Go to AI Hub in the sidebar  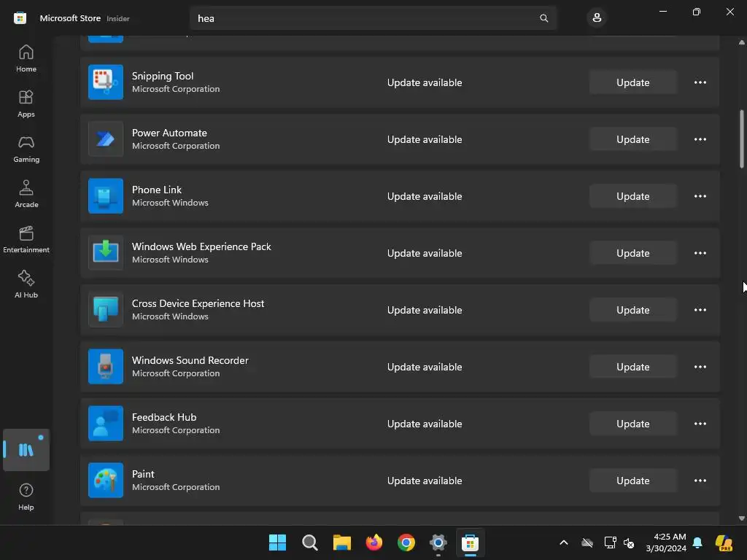[x=26, y=284]
